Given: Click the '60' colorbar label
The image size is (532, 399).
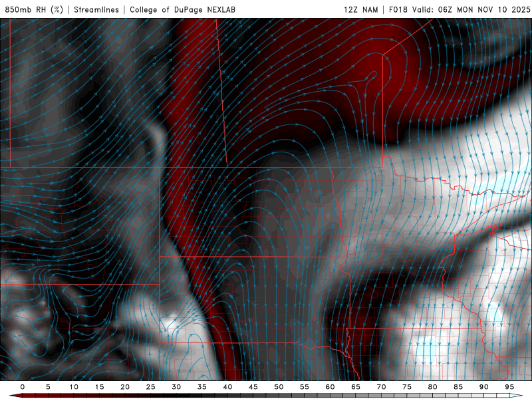Looking at the screenshot, I should 330,387.
